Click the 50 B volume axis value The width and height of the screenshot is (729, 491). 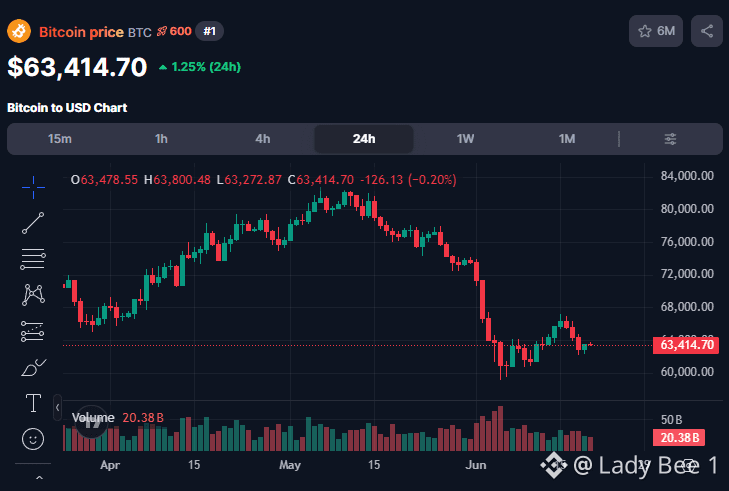pos(671,420)
